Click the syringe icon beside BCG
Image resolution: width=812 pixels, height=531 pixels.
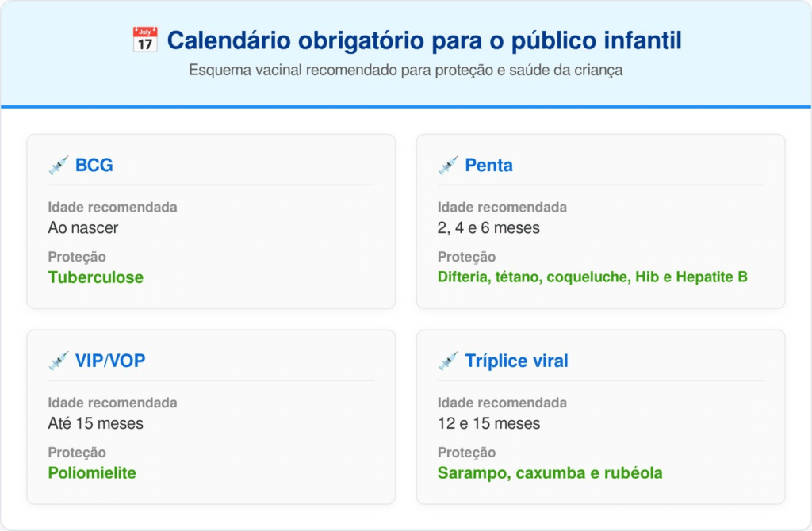(58, 166)
